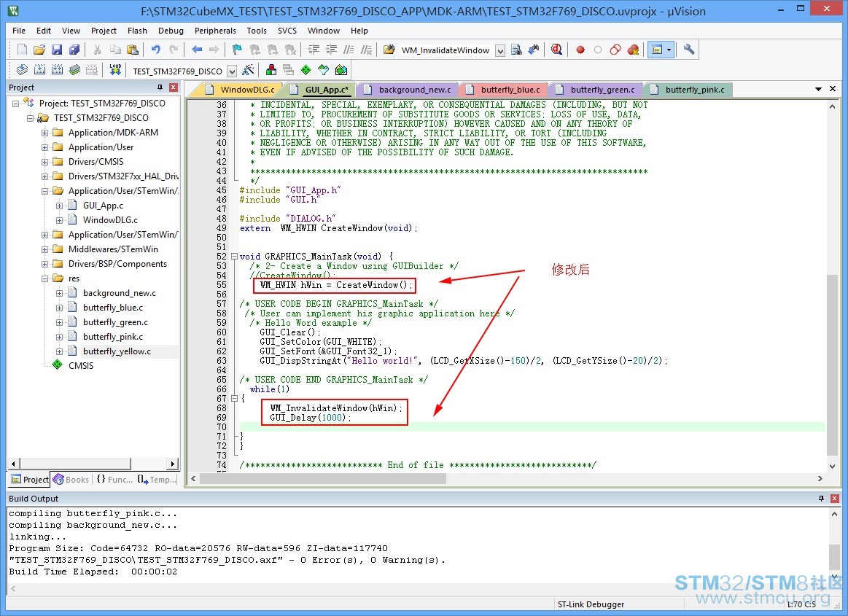The height and width of the screenshot is (616, 848).
Task: Switch to the Books panel tab
Action: [71, 479]
